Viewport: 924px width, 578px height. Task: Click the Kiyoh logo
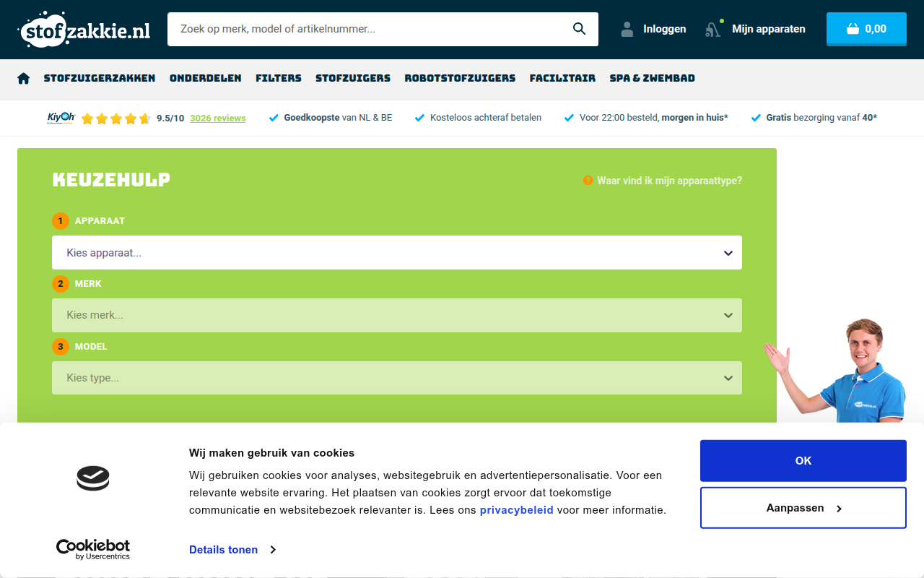pos(61,118)
